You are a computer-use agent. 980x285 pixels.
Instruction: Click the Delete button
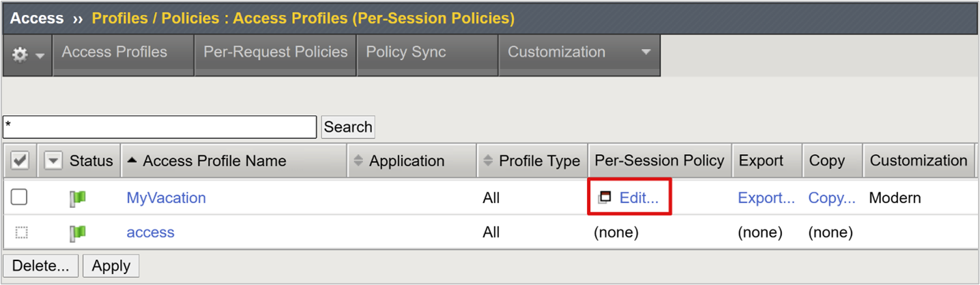coord(40,266)
